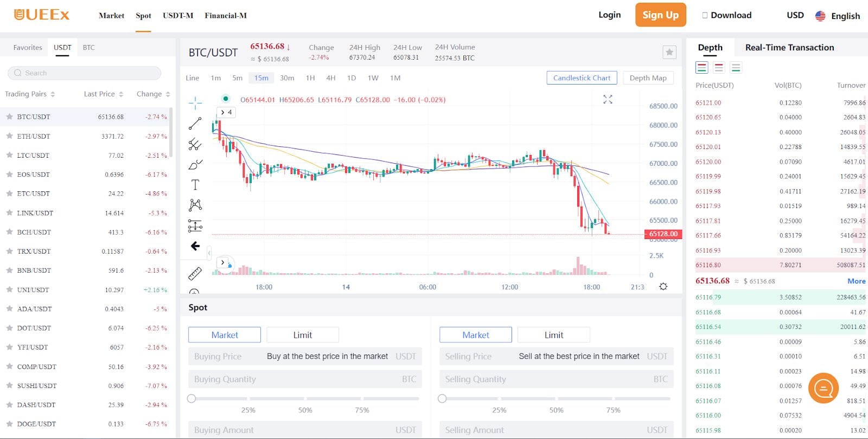Viewport: 868px width, 439px height.
Task: Select the 1H timeframe
Action: (310, 78)
